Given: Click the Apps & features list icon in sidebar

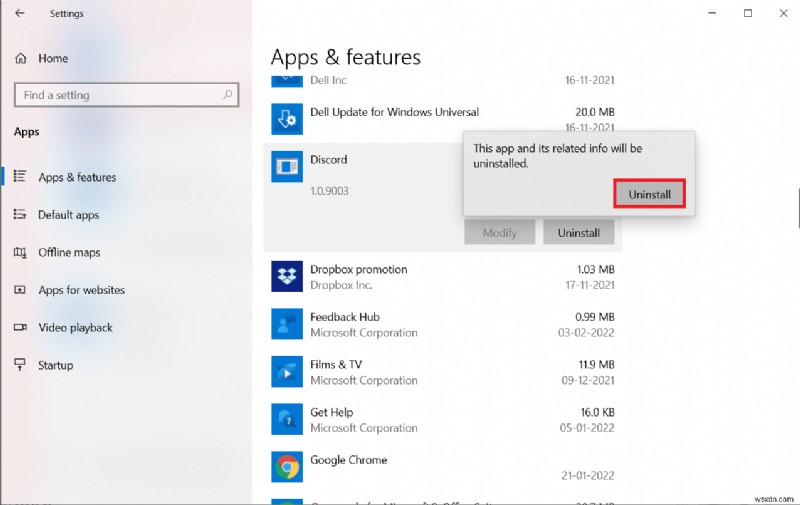Looking at the screenshot, I should pyautogui.click(x=20, y=176).
